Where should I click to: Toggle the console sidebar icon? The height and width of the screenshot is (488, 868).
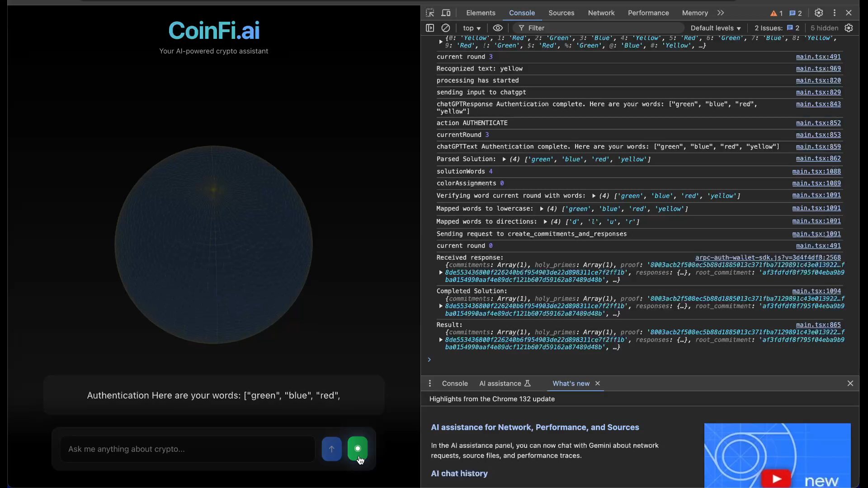[430, 28]
